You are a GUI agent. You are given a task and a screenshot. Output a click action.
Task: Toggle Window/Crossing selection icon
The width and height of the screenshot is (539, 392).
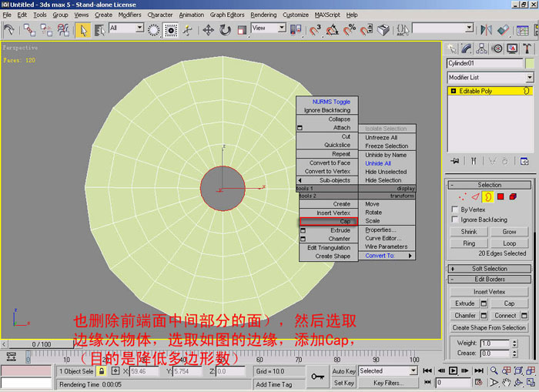170,30
